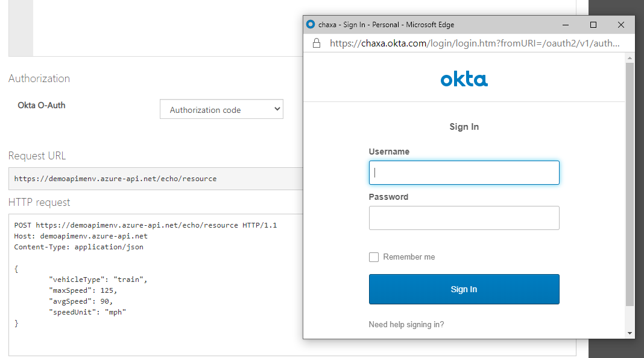This screenshot has width=644, height=358.
Task: Enable the Remember me checkbox
Action: click(374, 257)
